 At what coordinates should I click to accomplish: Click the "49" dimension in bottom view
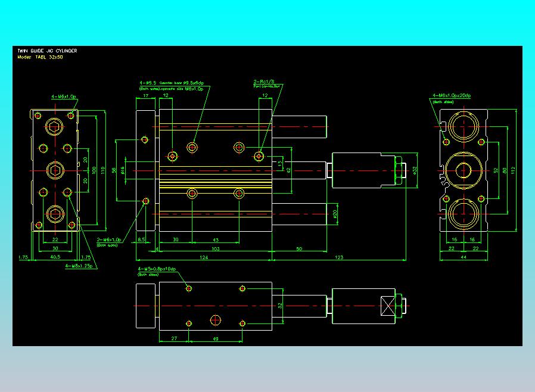[216, 339]
